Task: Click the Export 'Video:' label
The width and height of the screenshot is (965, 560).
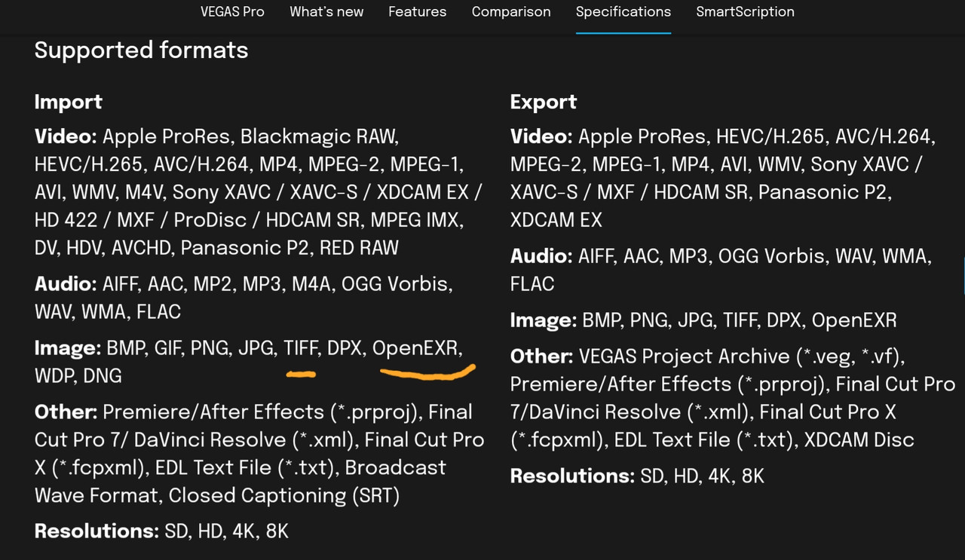Action: 541,136
